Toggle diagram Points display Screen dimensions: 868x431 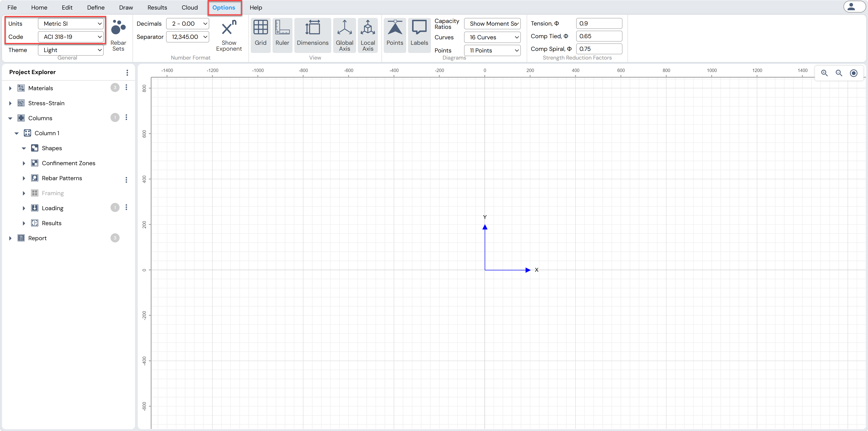pos(395,35)
